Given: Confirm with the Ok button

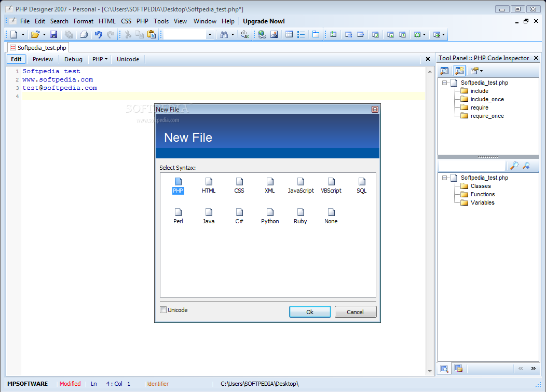Looking at the screenshot, I should coord(310,312).
